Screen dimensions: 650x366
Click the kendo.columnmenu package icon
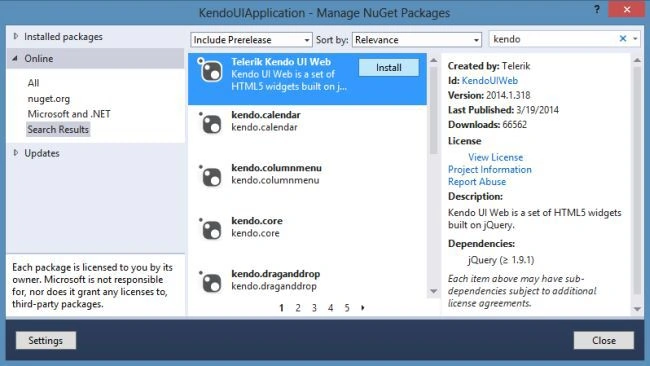coord(211,177)
